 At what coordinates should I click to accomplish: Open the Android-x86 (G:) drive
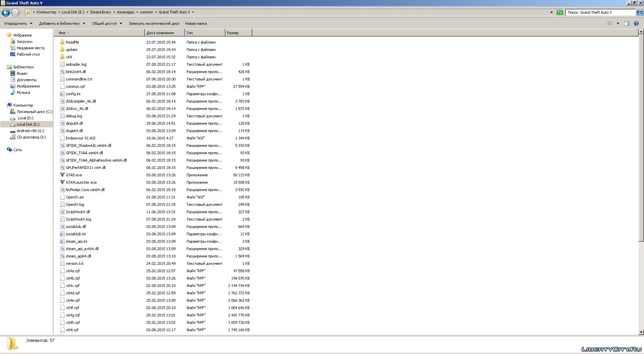pyautogui.click(x=31, y=131)
